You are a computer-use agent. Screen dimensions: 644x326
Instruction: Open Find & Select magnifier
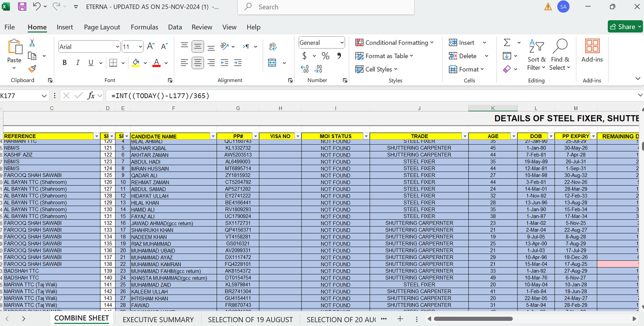click(560, 55)
